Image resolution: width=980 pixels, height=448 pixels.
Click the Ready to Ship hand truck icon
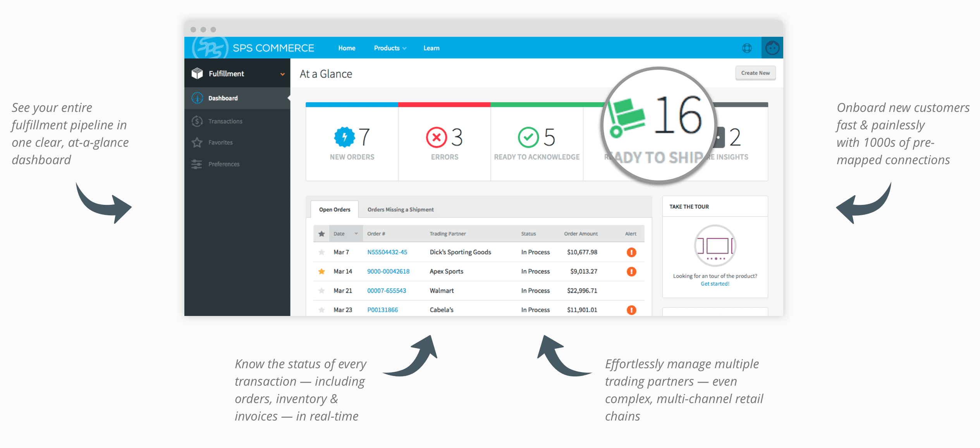(x=626, y=118)
